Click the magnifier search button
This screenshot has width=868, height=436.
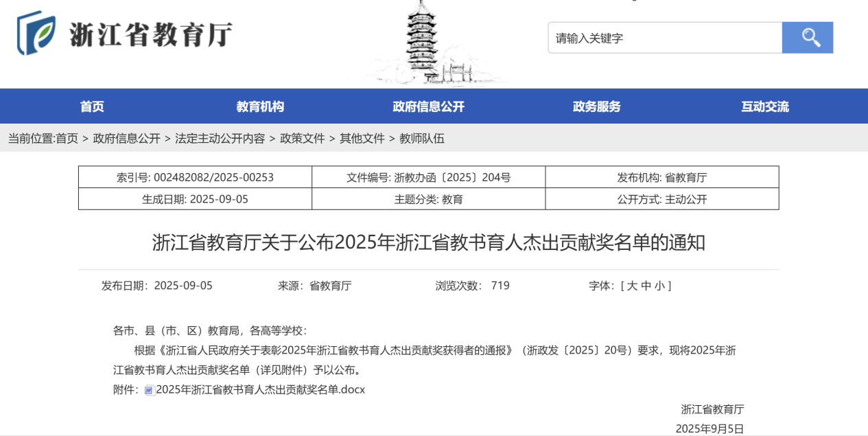click(808, 38)
